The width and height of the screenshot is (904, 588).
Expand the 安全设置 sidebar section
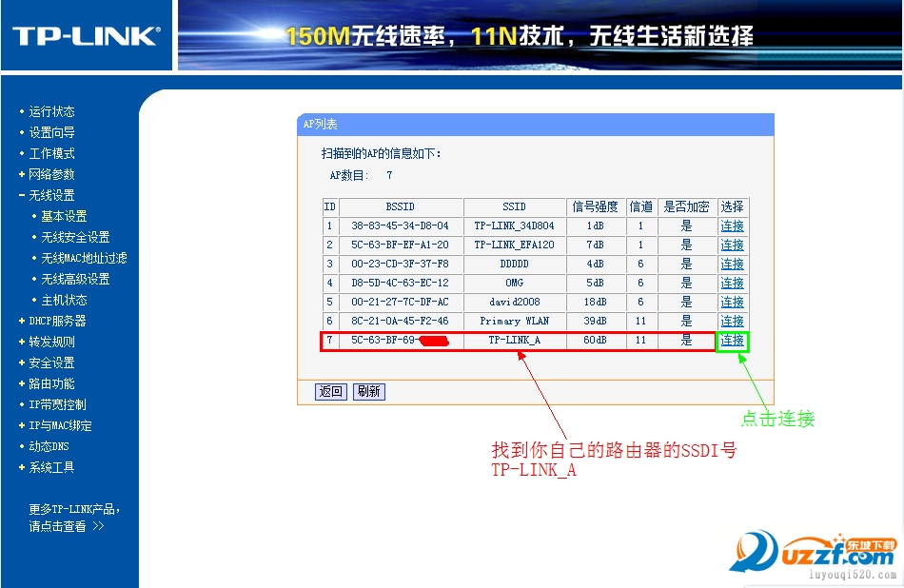point(51,363)
